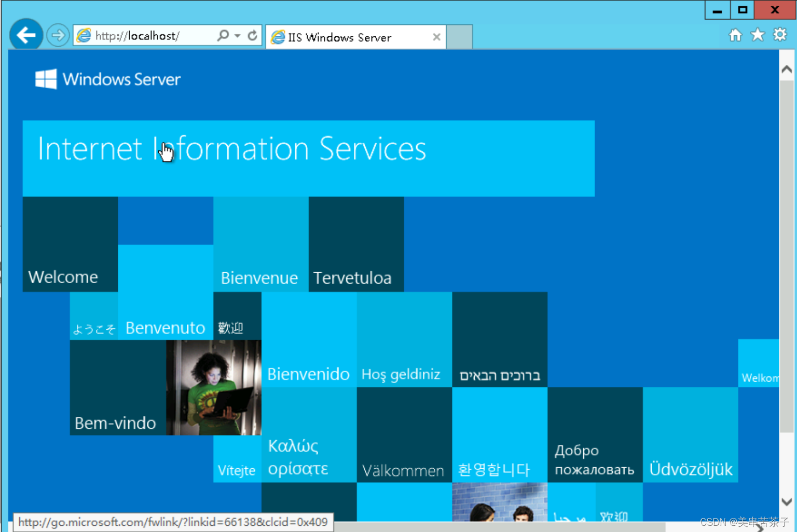Click the Üdvözöljük tile
Screen dimensions: 797x532
point(691,435)
